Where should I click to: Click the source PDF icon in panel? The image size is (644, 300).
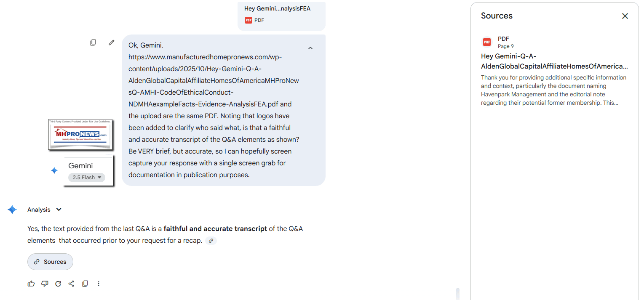pos(487,42)
